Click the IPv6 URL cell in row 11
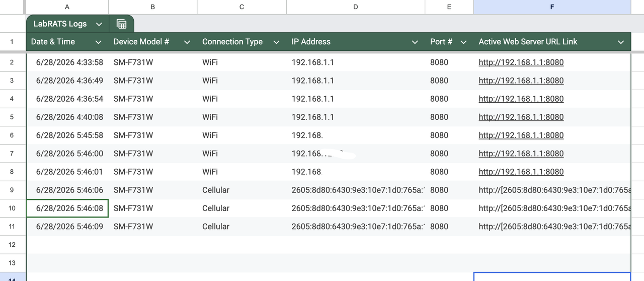This screenshot has width=644, height=281. point(552,226)
